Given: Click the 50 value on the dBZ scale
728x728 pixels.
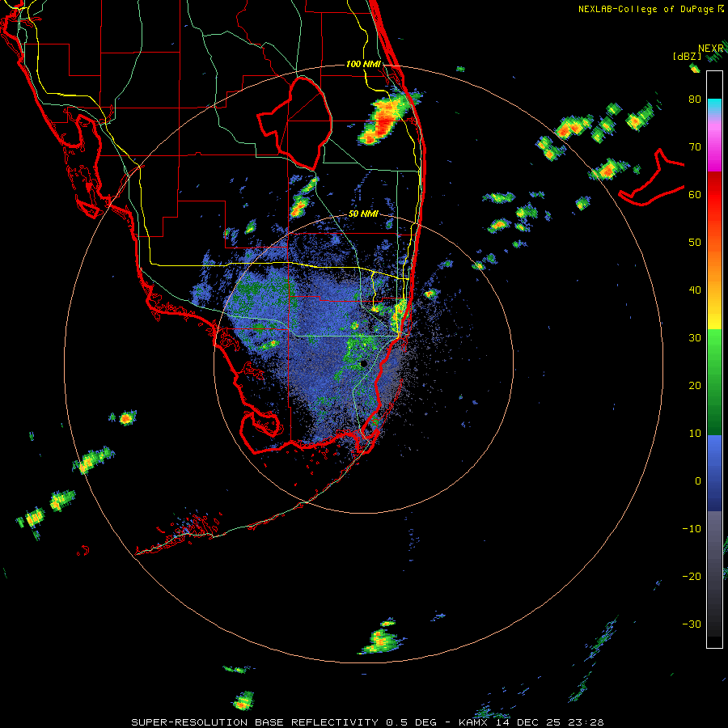Looking at the screenshot, I should pos(695,243).
